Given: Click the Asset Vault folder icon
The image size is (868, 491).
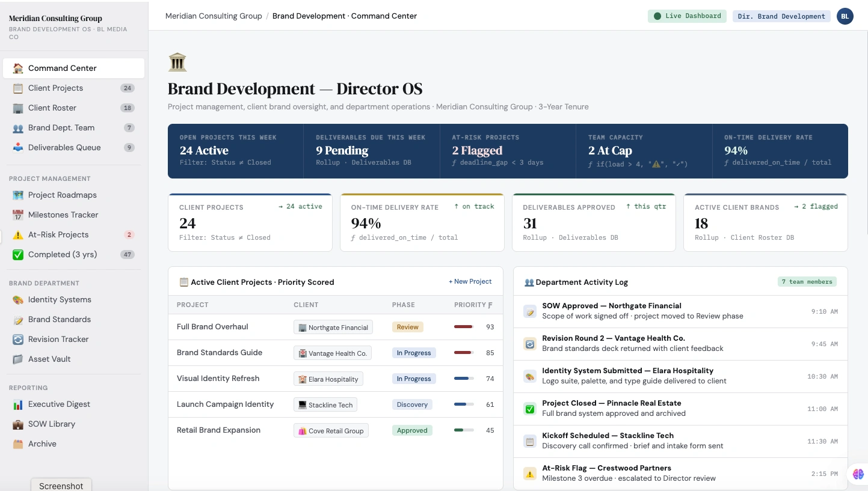Looking at the screenshot, I should (18, 359).
